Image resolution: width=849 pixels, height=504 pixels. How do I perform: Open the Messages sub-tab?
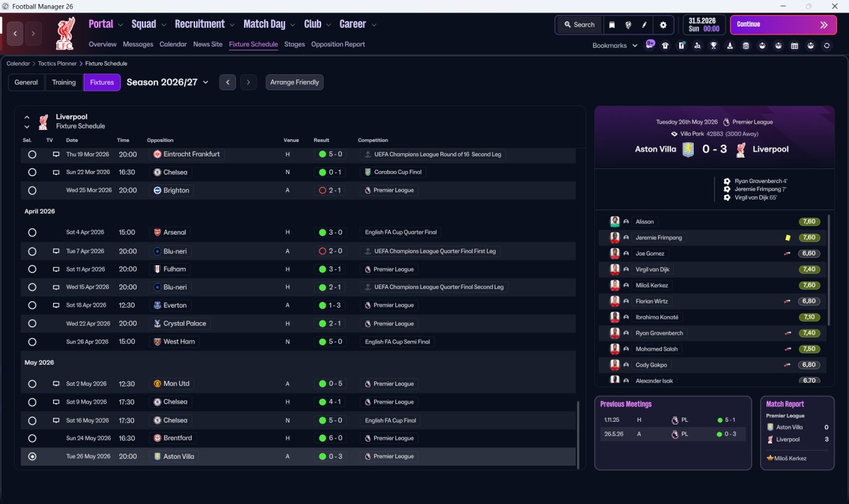tap(138, 44)
